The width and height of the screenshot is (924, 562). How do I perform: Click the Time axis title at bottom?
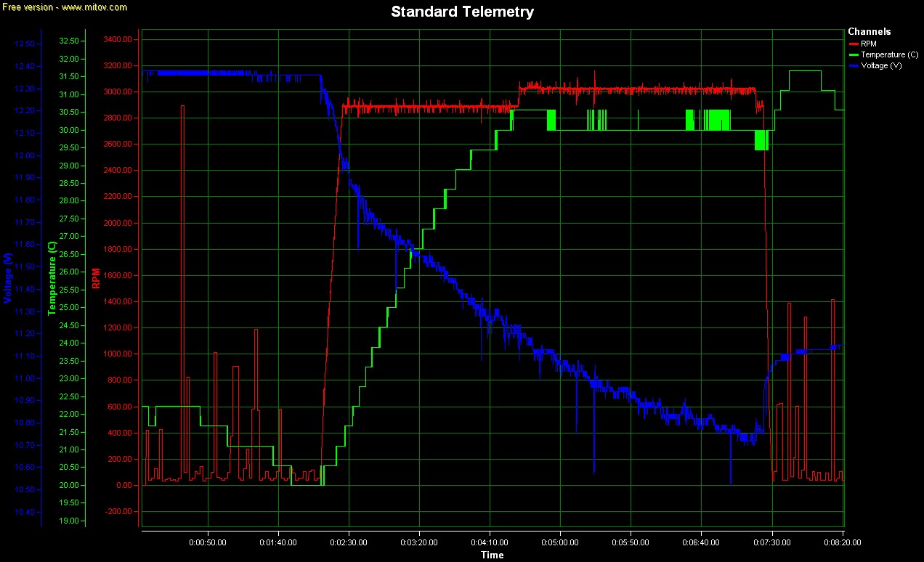pos(492,555)
